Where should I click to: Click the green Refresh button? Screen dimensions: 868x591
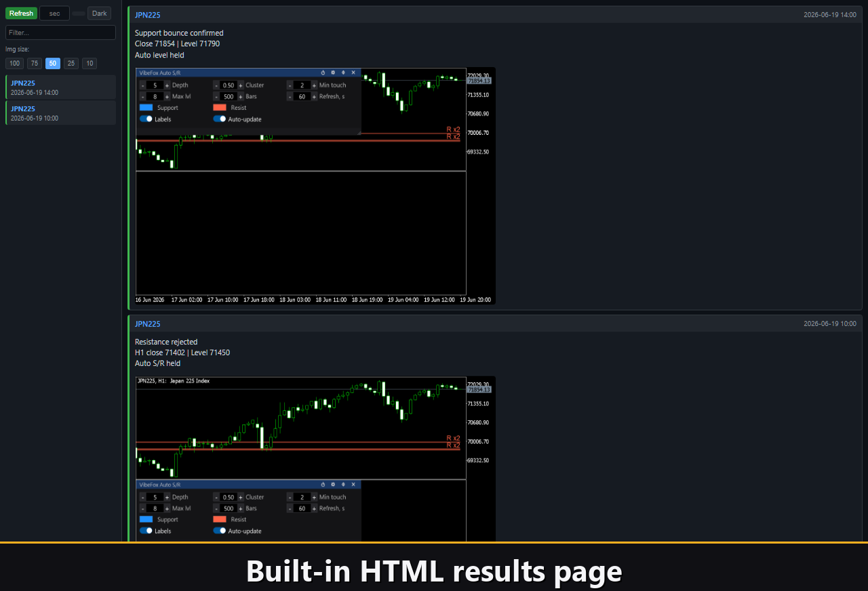tap(21, 14)
